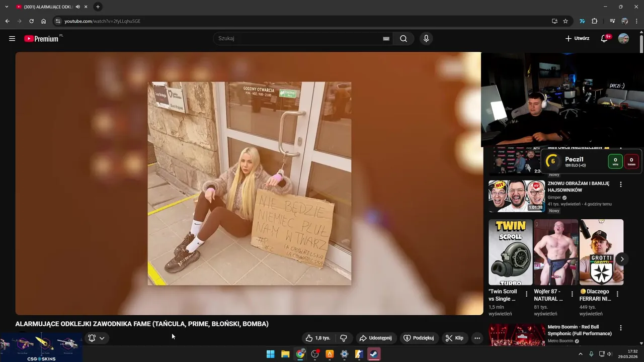Mute the tab via speaker icon
The image size is (644, 362).
[78, 7]
